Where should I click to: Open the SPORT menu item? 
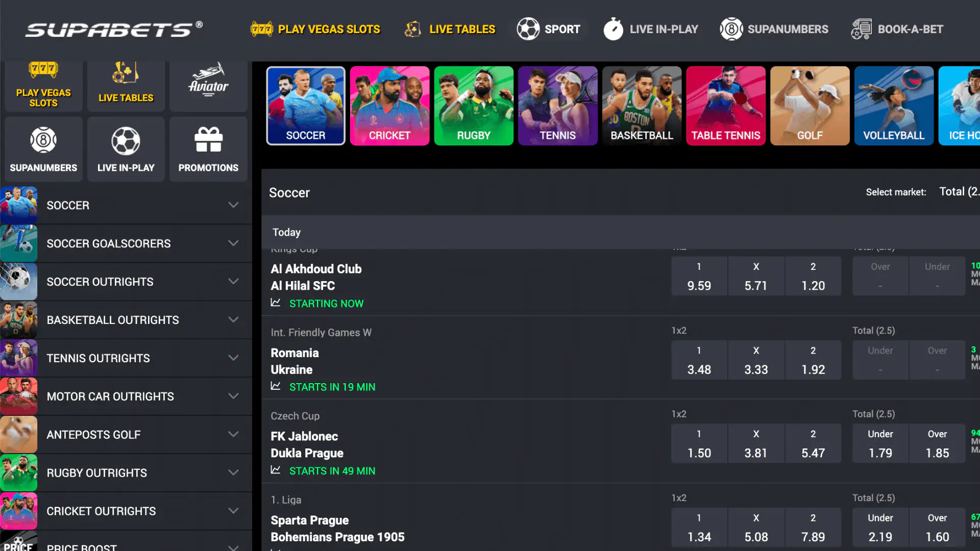pos(550,29)
